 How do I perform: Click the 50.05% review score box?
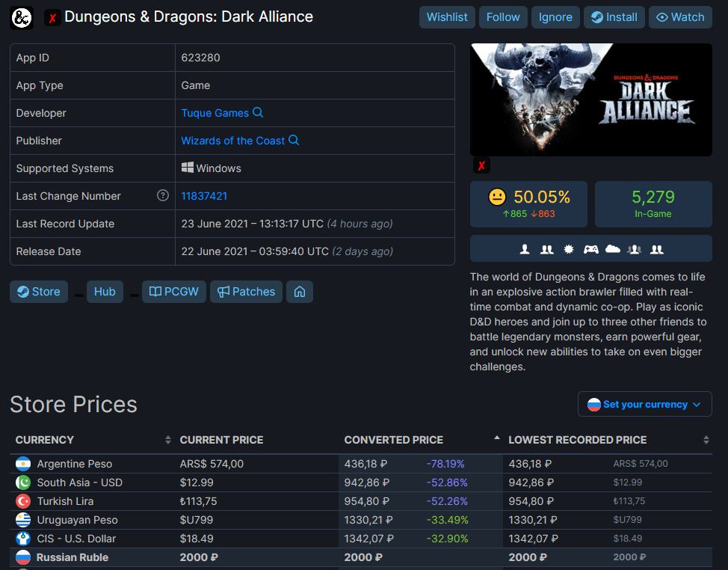[x=529, y=204]
